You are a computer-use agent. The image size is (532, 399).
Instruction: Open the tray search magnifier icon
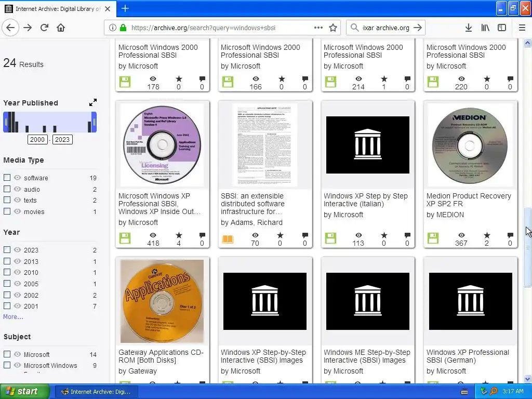point(494,391)
